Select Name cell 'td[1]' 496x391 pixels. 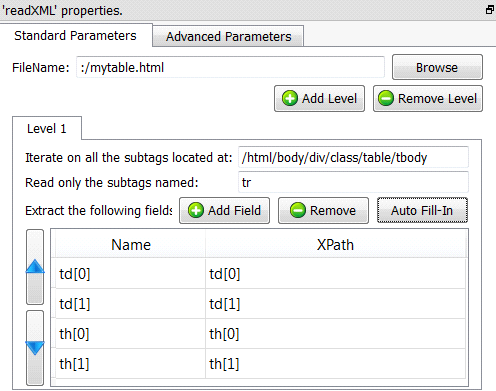pos(130,304)
